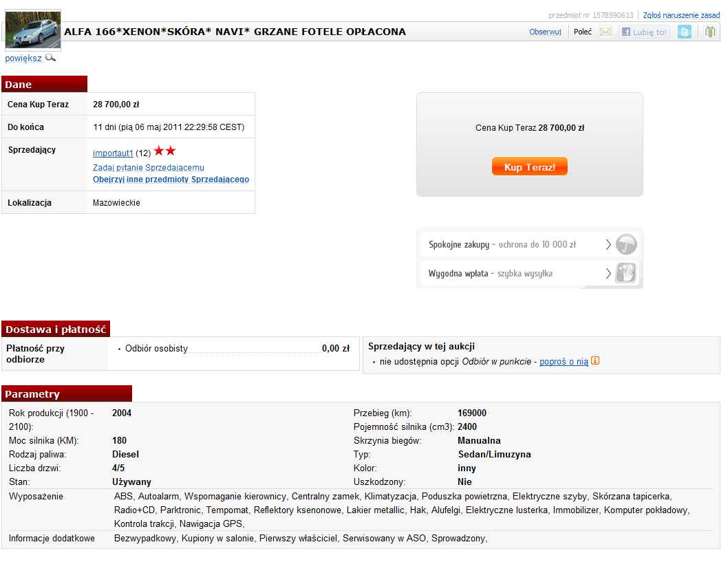This screenshot has height=562, width=728.
Task: Click the 'Wyposażenie' row label
Action: tap(36, 496)
